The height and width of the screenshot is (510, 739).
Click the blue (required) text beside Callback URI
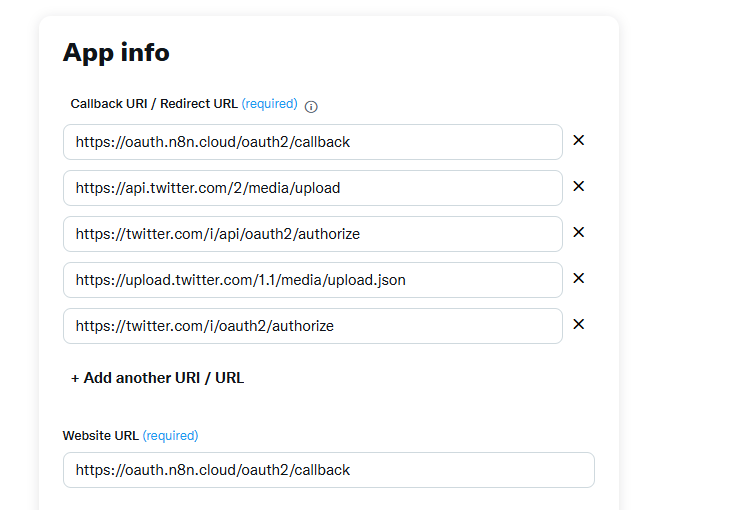pyautogui.click(x=270, y=104)
